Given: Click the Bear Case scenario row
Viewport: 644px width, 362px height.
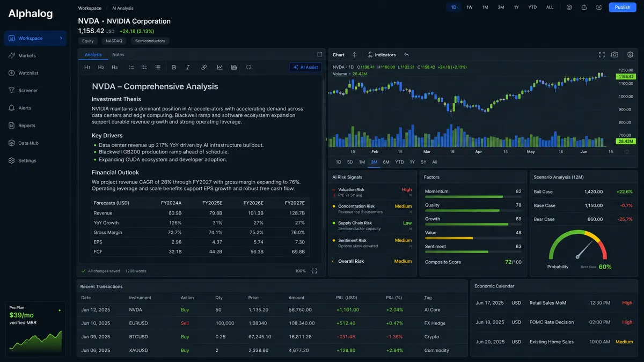Looking at the screenshot, I should [583, 219].
